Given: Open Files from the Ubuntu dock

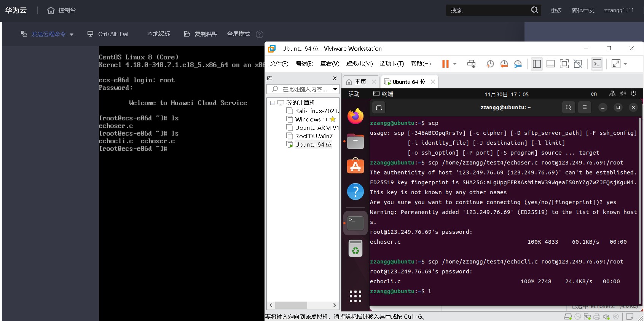Looking at the screenshot, I should (x=355, y=141).
